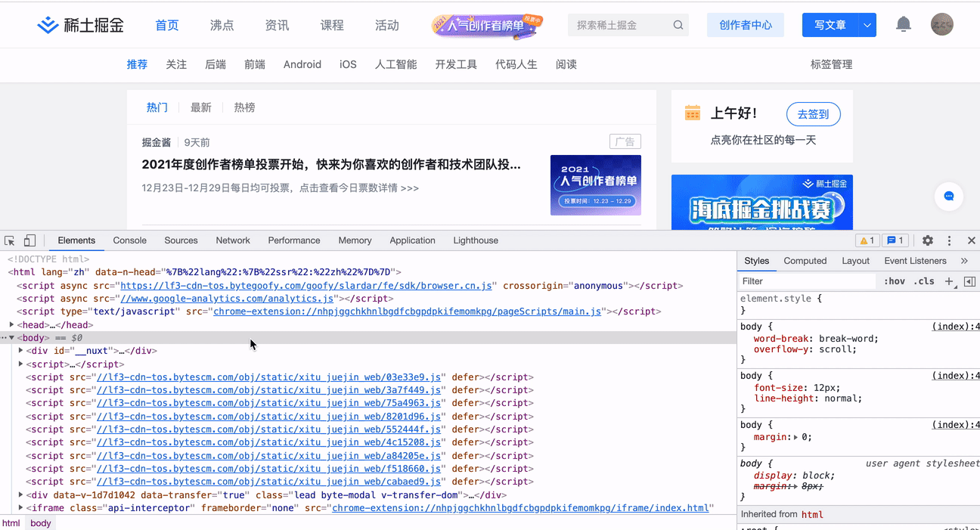Click the 稀土掘金 logo

(x=79, y=23)
